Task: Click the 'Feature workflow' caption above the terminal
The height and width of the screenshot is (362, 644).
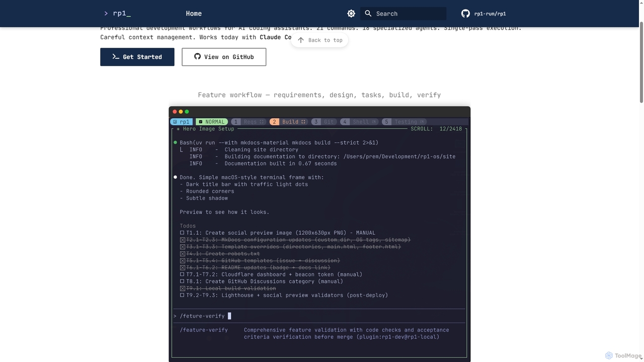Action: tap(319, 95)
